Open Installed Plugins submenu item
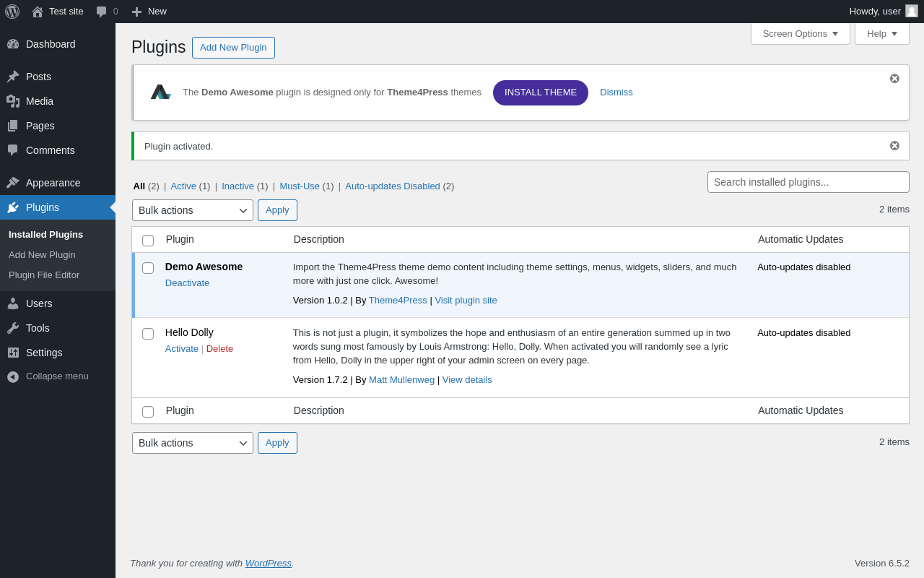The height and width of the screenshot is (578, 924). pyautogui.click(x=46, y=234)
